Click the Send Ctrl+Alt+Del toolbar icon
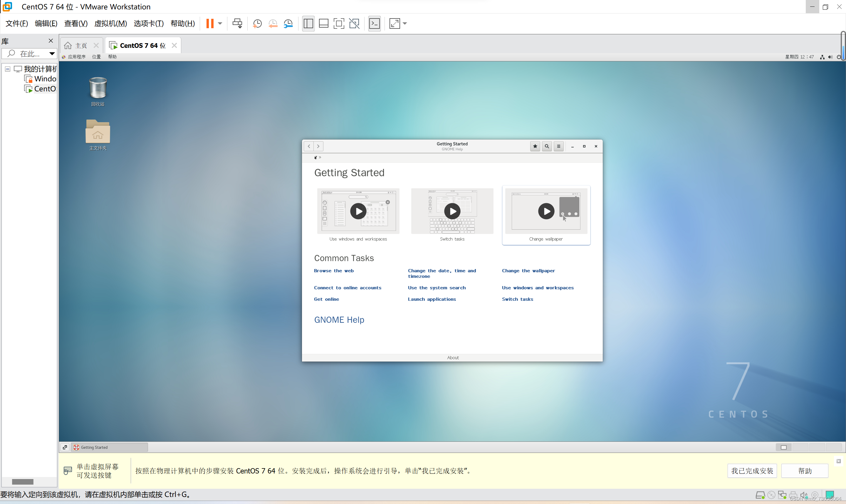The height and width of the screenshot is (504, 846). click(x=237, y=23)
